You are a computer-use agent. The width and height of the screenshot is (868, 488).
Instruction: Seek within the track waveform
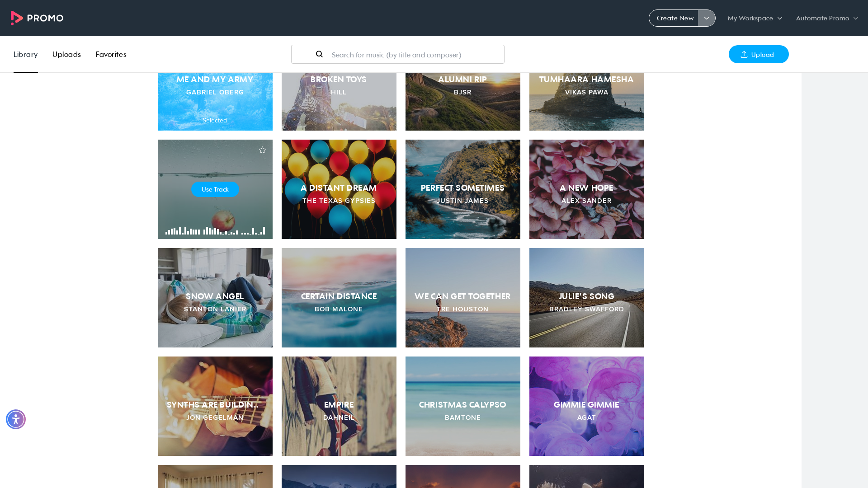tap(215, 230)
